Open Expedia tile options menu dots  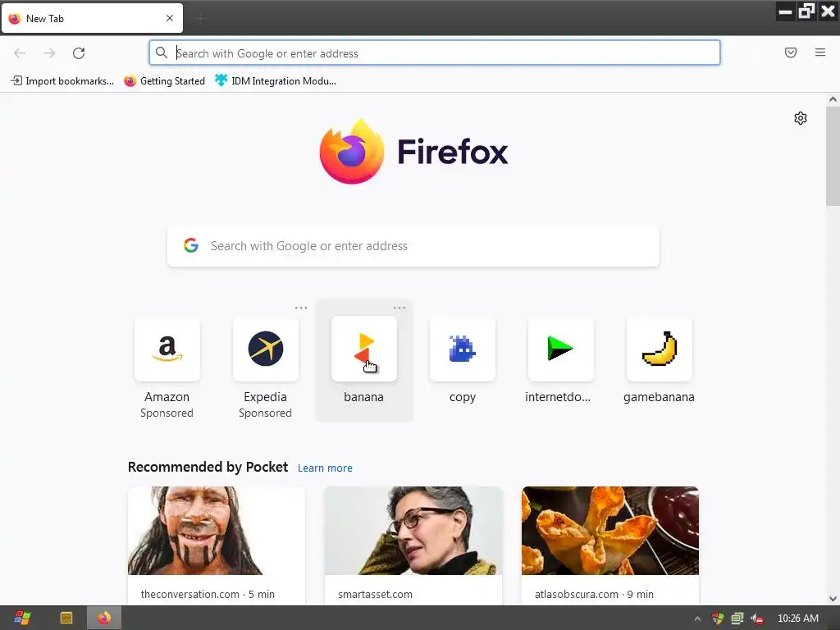click(301, 308)
